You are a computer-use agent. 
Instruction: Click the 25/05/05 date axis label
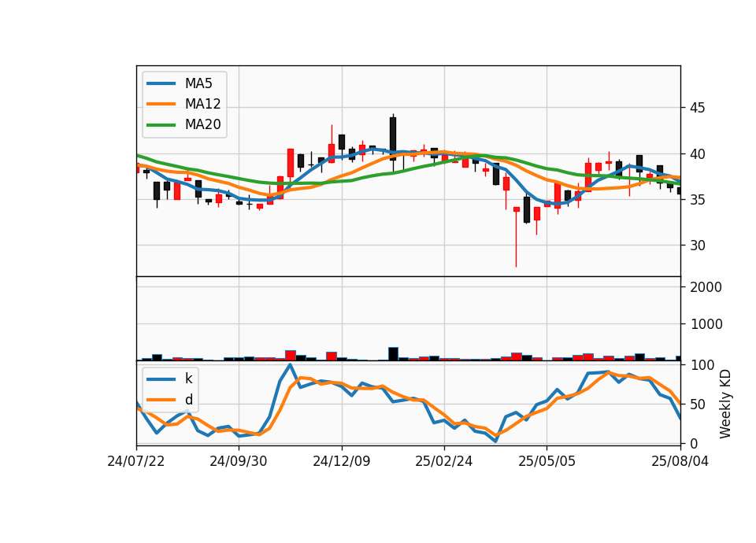tap(547, 461)
